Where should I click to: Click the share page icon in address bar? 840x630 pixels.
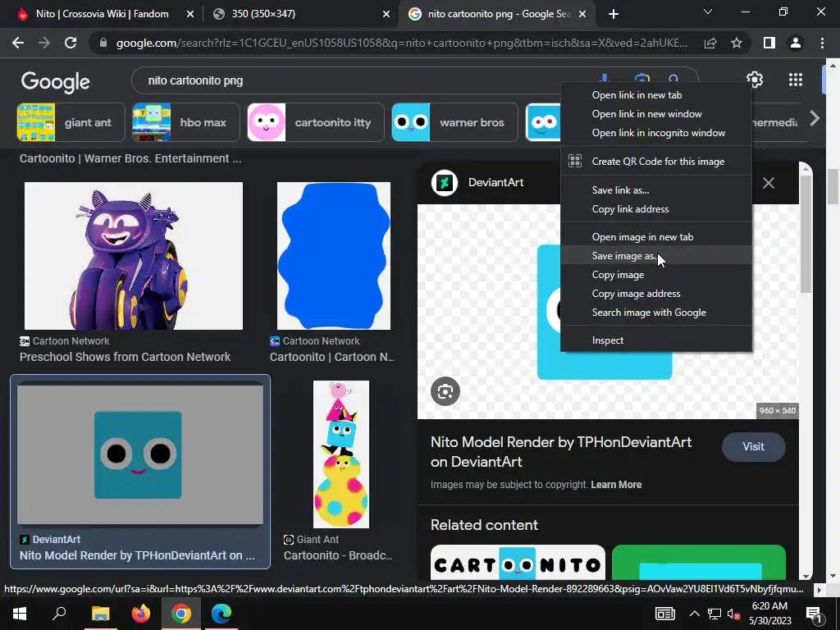(x=710, y=43)
